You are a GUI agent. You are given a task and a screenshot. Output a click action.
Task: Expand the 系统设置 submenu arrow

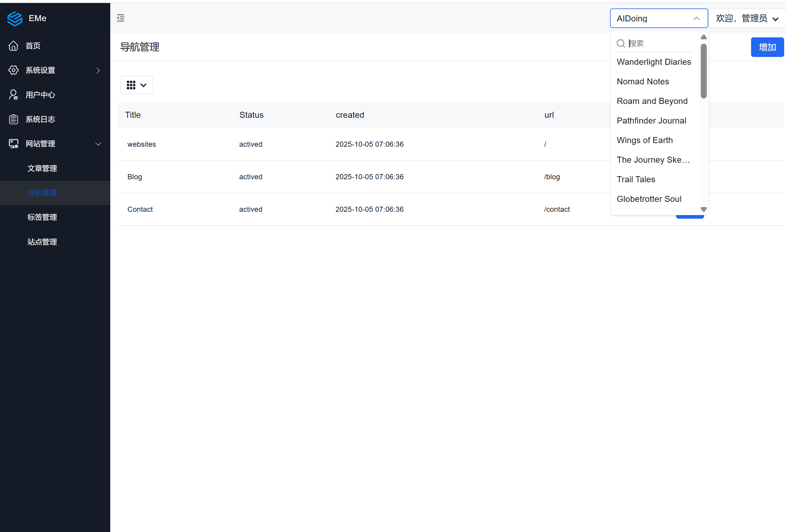point(98,70)
